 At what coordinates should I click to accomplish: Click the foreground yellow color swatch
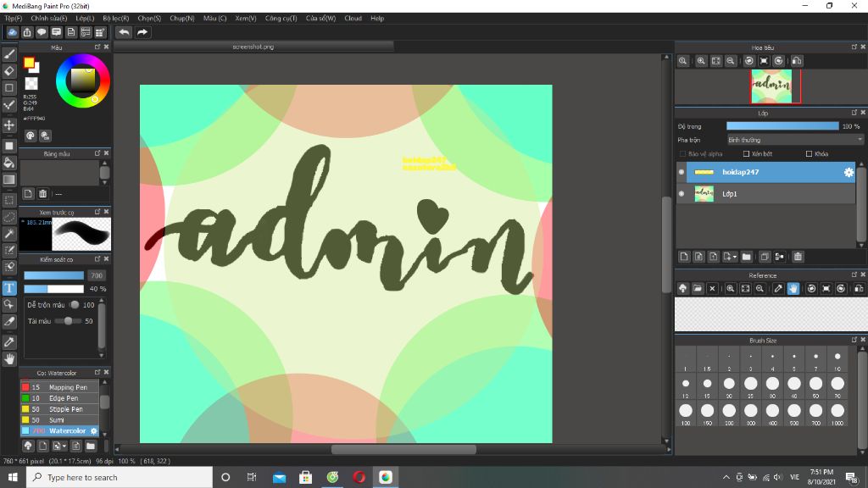tap(29, 63)
